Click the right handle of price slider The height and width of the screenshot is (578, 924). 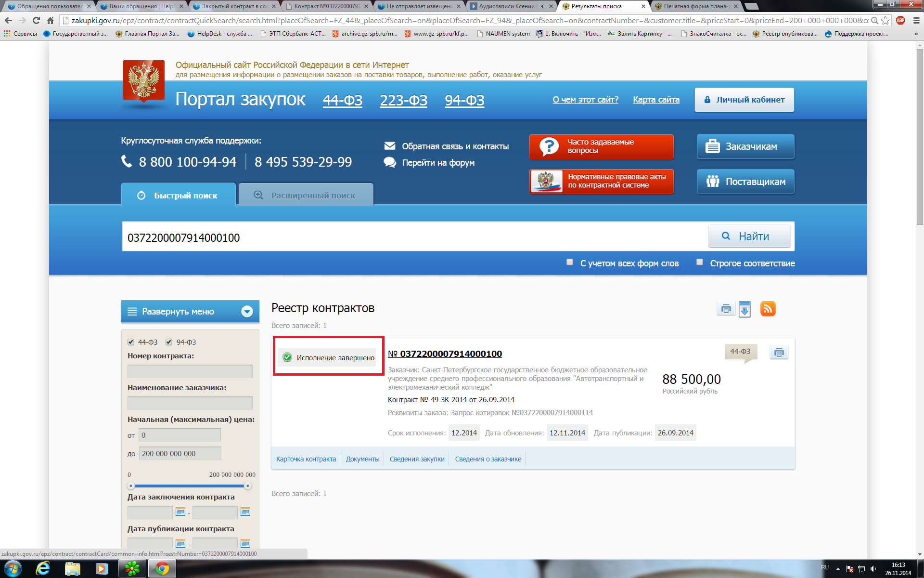(x=248, y=486)
